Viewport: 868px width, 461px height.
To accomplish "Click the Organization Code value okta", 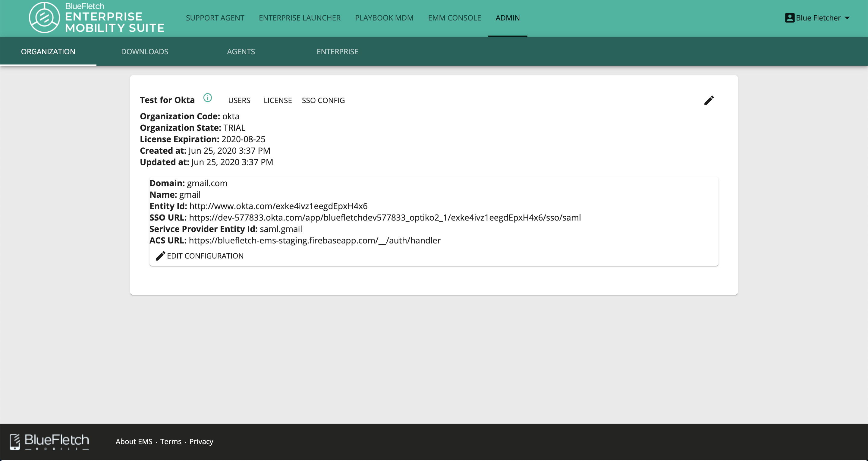I will 231,116.
